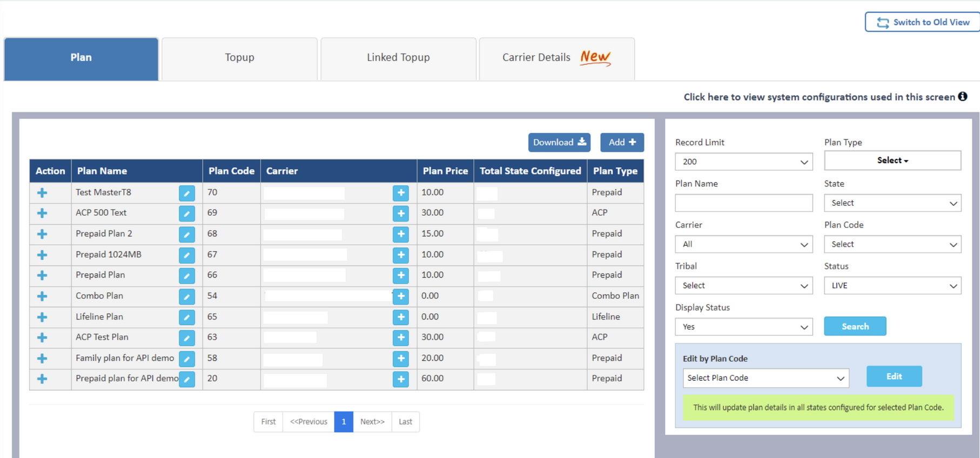980x458 pixels.
Task: Go to the First page
Action: 269,422
